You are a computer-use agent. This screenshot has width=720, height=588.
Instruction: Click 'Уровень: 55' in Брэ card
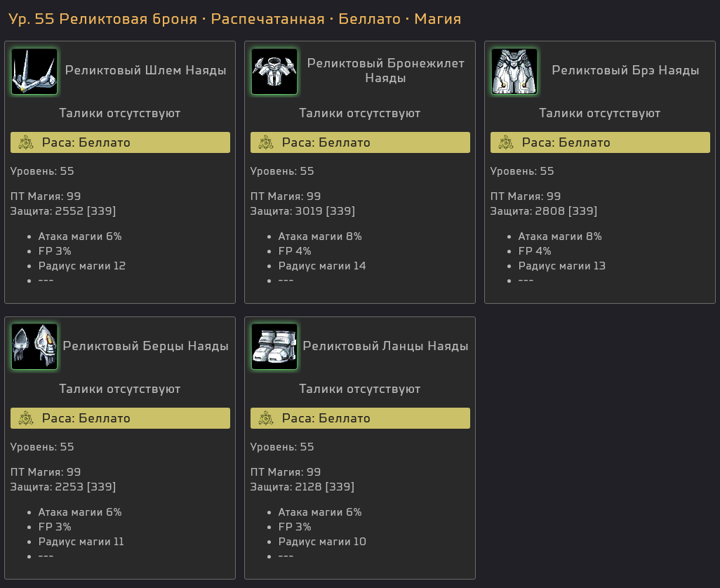(x=522, y=171)
